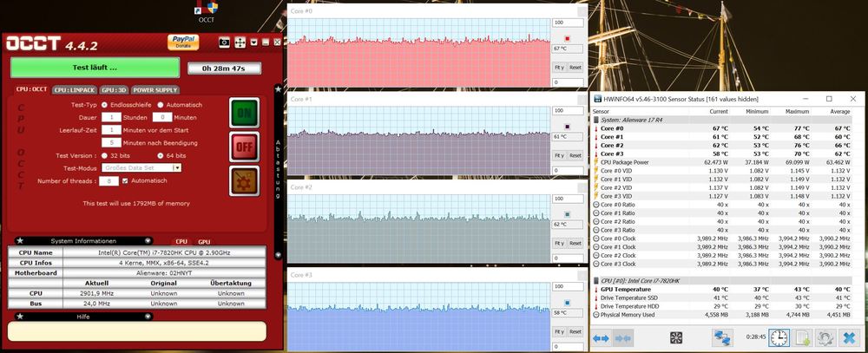Take a screenshot with OCCT camera icon
This screenshot has width=868, height=353.
click(x=224, y=42)
